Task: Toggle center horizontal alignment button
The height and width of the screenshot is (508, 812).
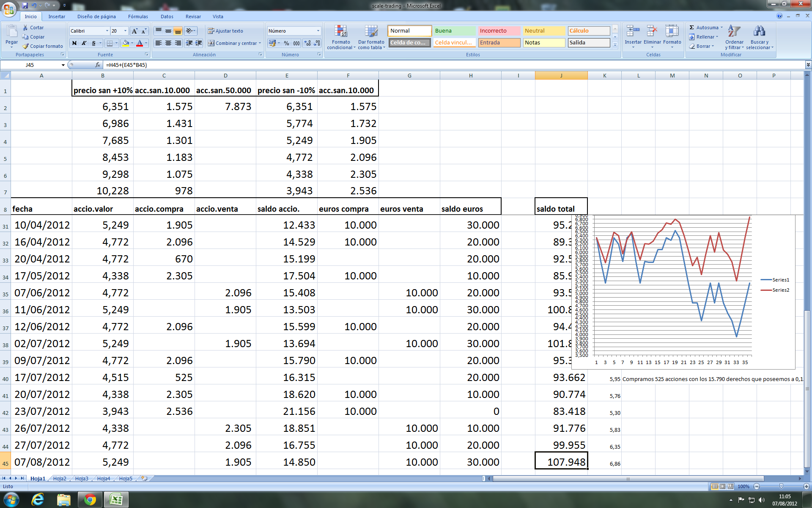Action: point(168,43)
